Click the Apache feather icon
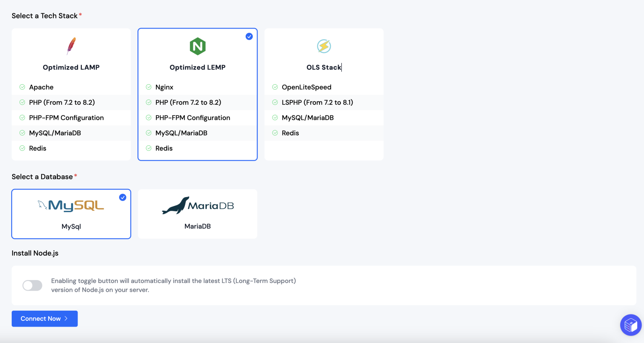 pos(71,46)
